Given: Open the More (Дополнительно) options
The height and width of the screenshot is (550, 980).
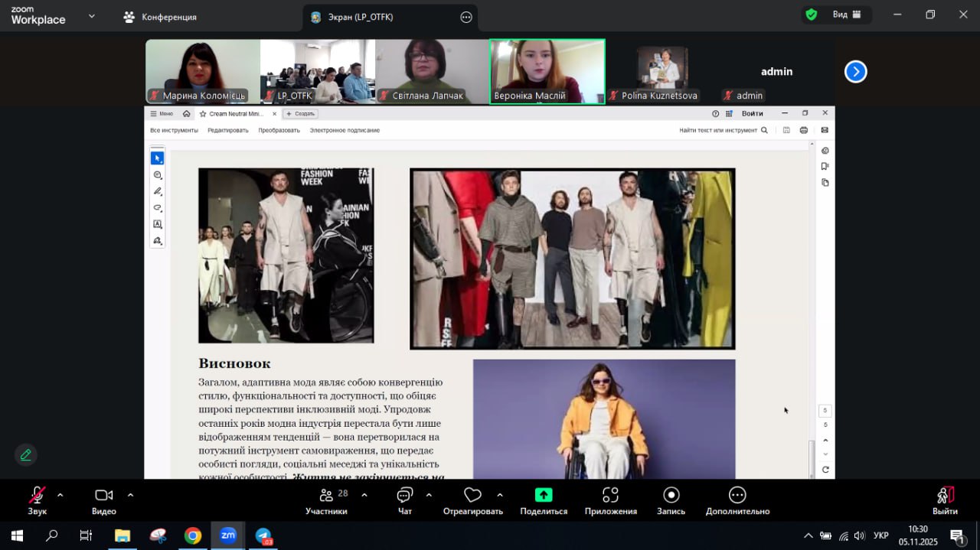Looking at the screenshot, I should [x=737, y=501].
